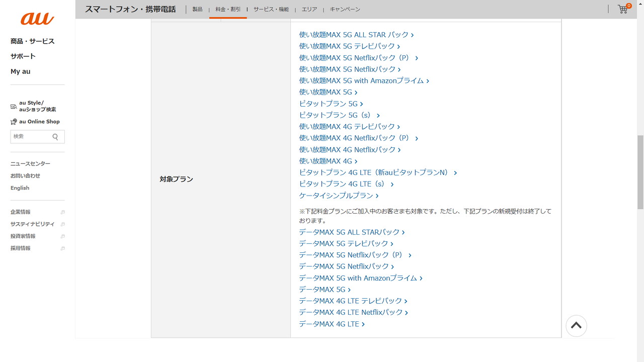Open 採用情報 link
The height and width of the screenshot is (362, 644).
21,248
